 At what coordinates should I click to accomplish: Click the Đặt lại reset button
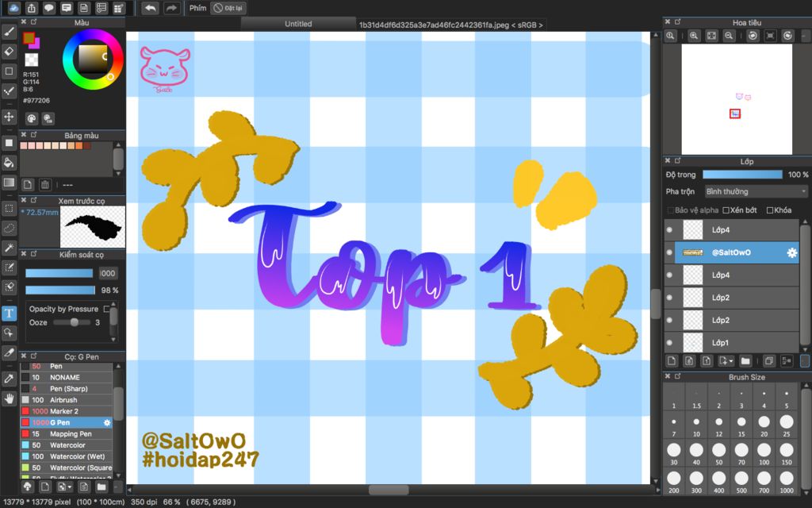pyautogui.click(x=228, y=8)
